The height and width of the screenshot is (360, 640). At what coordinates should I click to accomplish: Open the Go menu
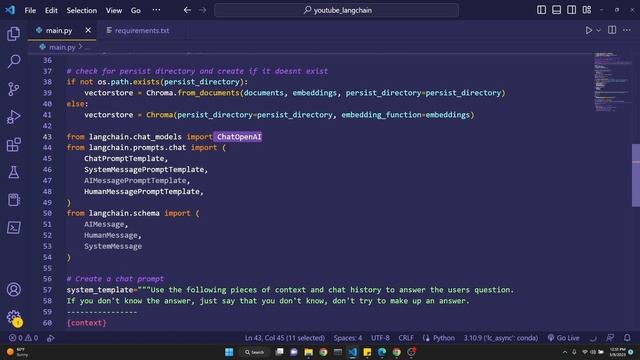pos(136,11)
